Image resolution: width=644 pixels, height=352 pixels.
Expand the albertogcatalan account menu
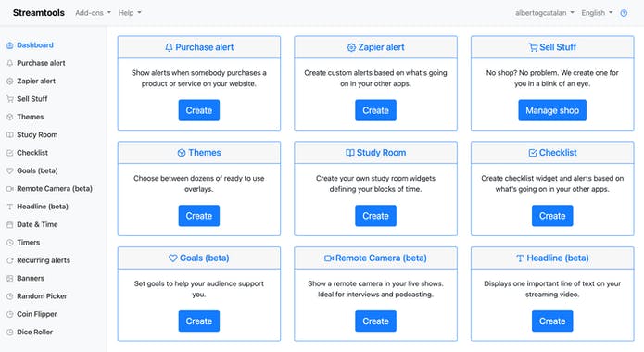click(x=545, y=13)
